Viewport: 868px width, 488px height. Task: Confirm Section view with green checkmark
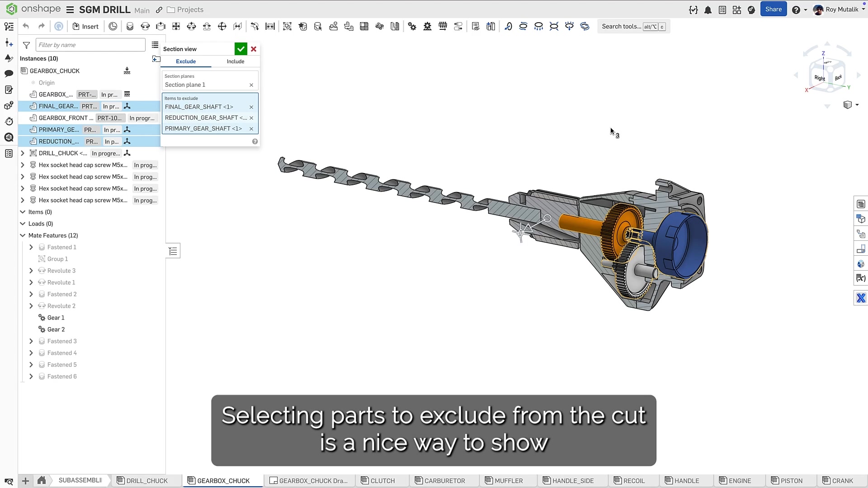[241, 49]
